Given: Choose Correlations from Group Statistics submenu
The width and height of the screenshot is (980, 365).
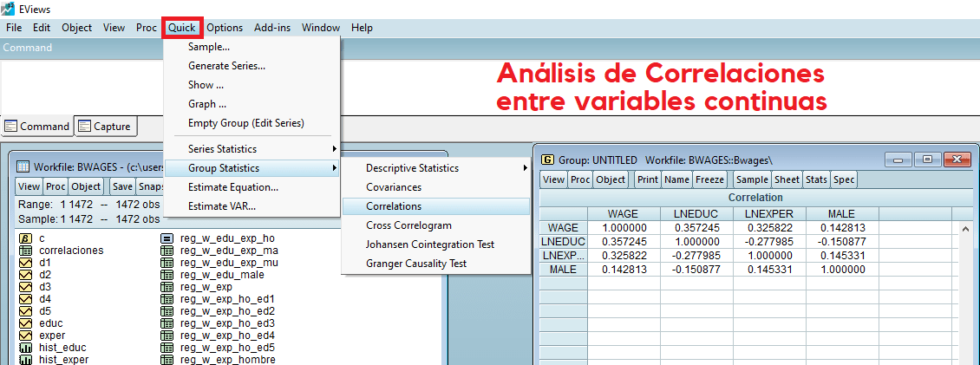Looking at the screenshot, I should pyautogui.click(x=435, y=206).
